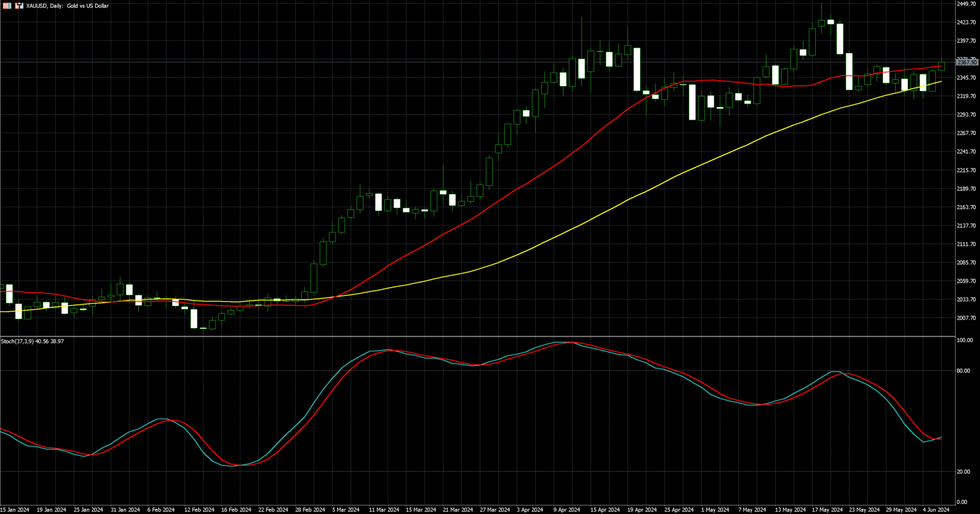Select the 9 Apr 2024 date label
This screenshot has height=514, width=980.
click(566, 510)
